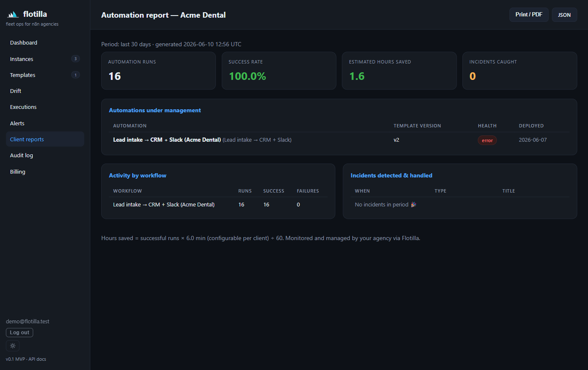Select the Drift menu item
The width and height of the screenshot is (588, 370).
tap(45, 91)
